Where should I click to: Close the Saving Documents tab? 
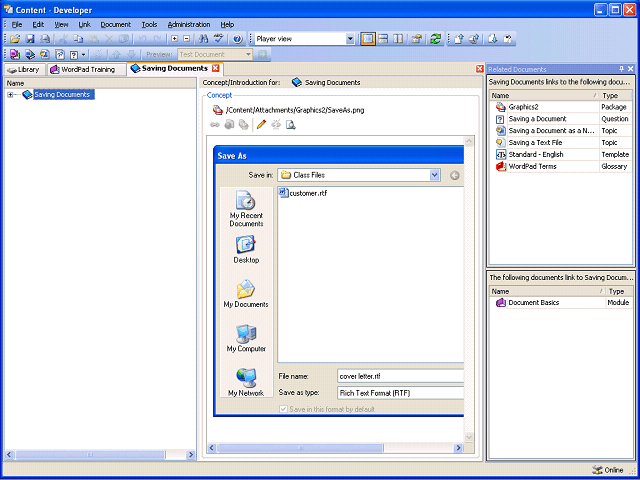pos(215,68)
